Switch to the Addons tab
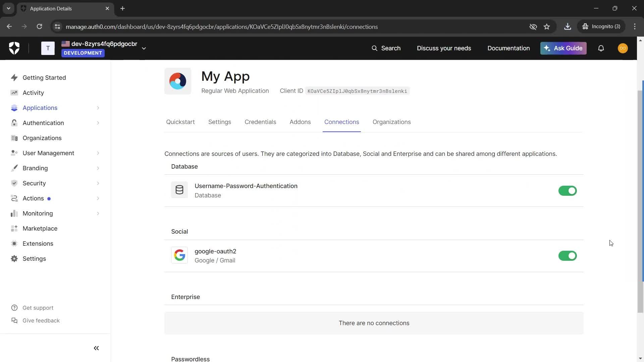Viewport: 644px width, 362px height. [x=300, y=122]
